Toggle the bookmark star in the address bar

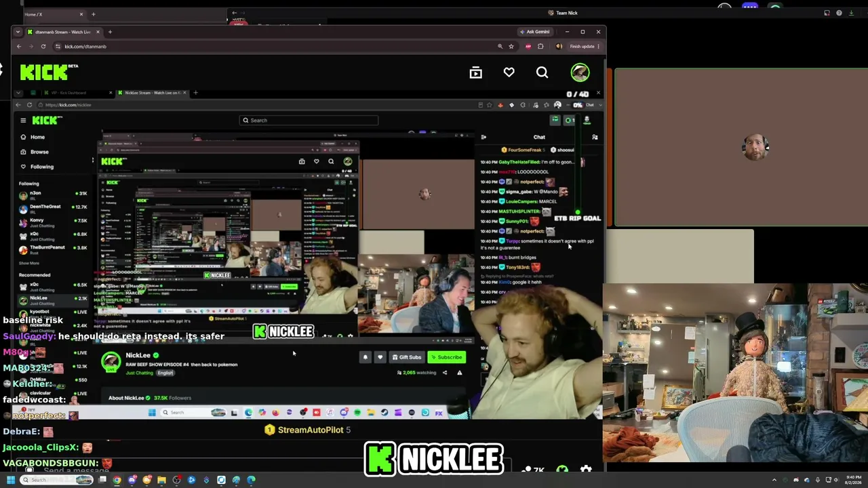pos(511,46)
